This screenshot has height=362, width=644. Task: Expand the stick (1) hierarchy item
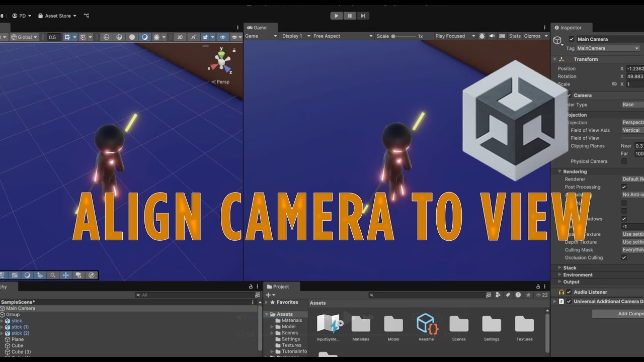click(2, 327)
